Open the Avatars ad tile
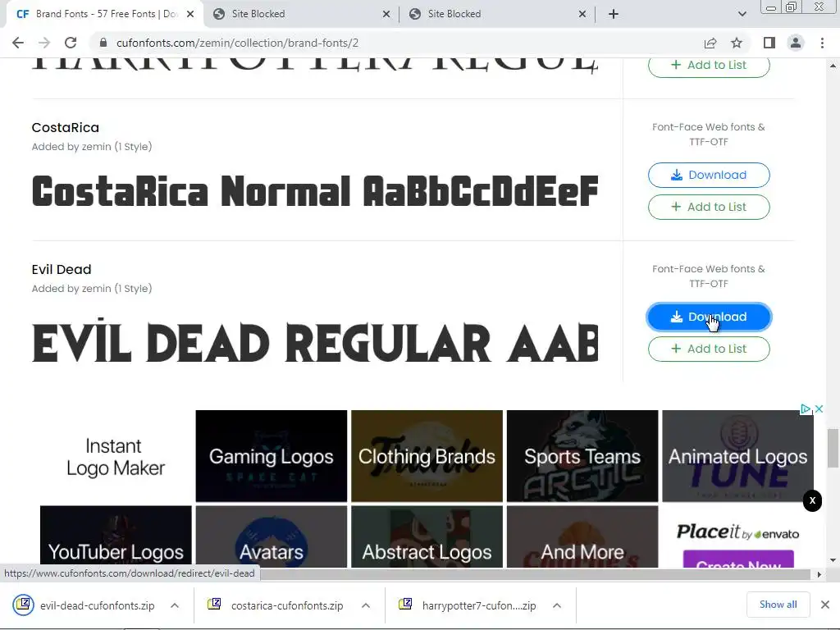The height and width of the screenshot is (630, 840). (x=271, y=536)
